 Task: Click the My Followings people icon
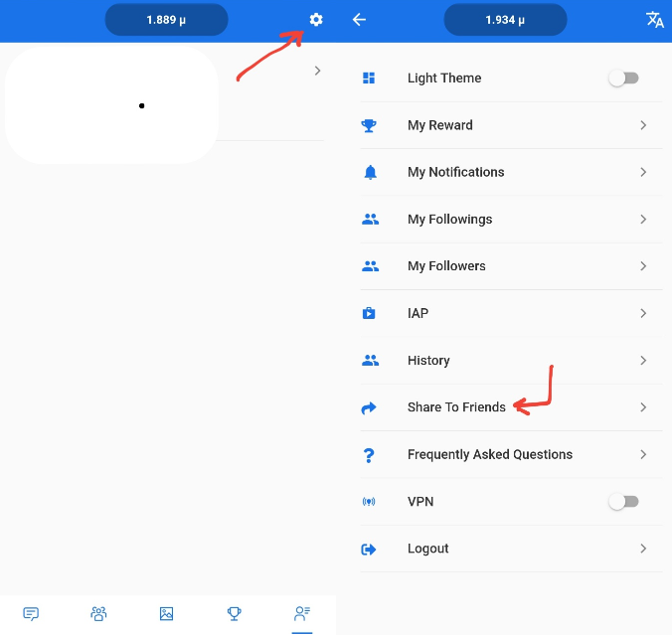click(x=370, y=220)
